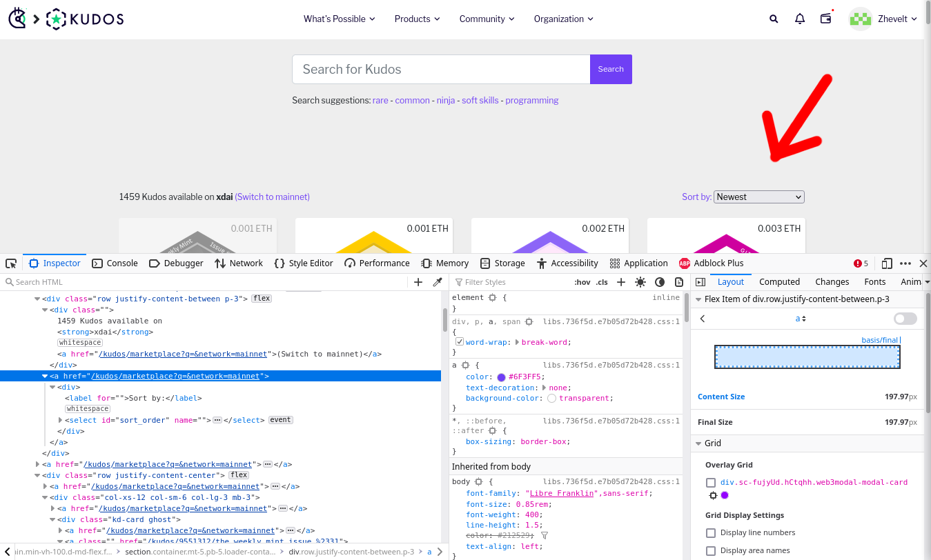This screenshot has width=931, height=560.
Task: Open the Changes sidebar tab
Action: pos(832,282)
